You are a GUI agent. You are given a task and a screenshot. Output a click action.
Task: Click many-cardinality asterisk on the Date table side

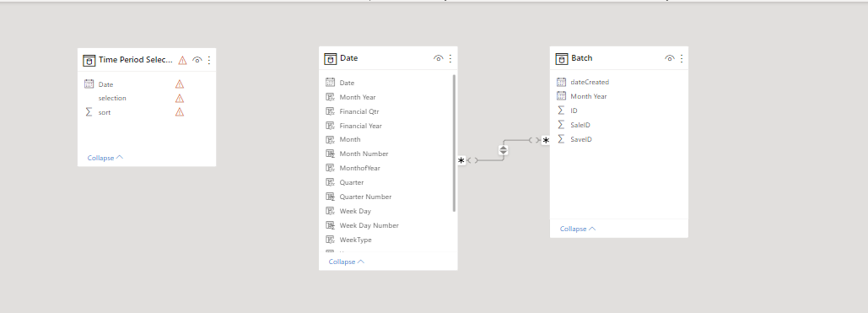coord(461,160)
